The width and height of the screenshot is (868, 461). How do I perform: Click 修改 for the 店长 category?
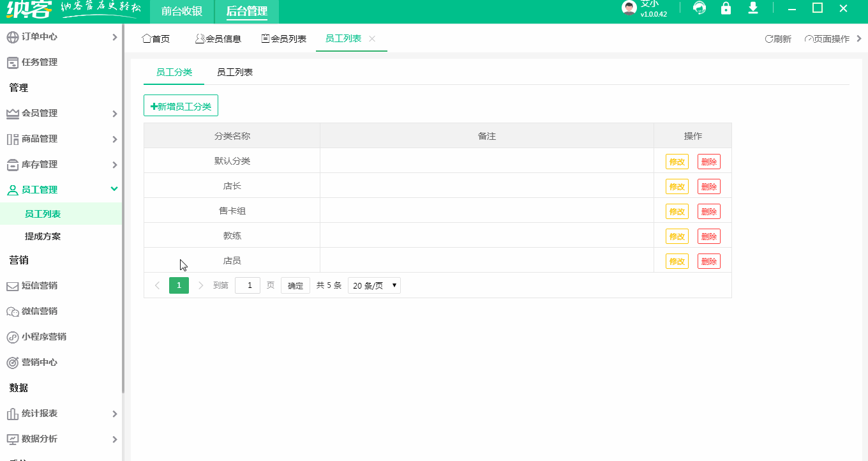(677, 186)
